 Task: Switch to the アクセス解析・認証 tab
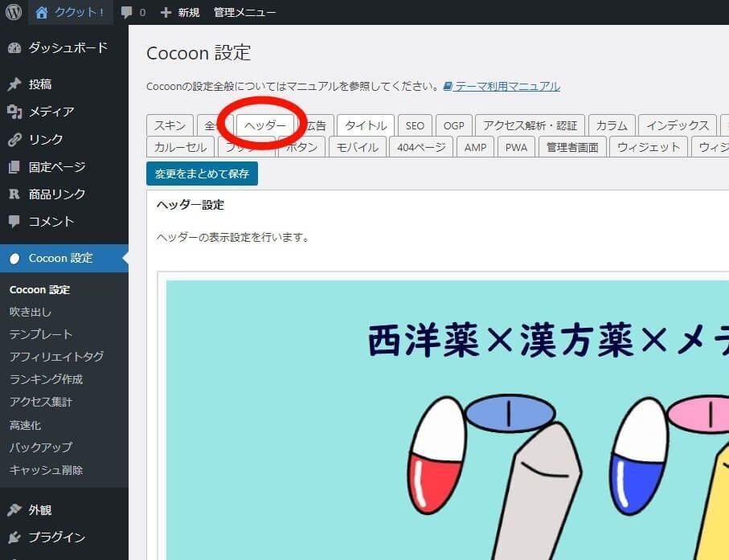530,125
